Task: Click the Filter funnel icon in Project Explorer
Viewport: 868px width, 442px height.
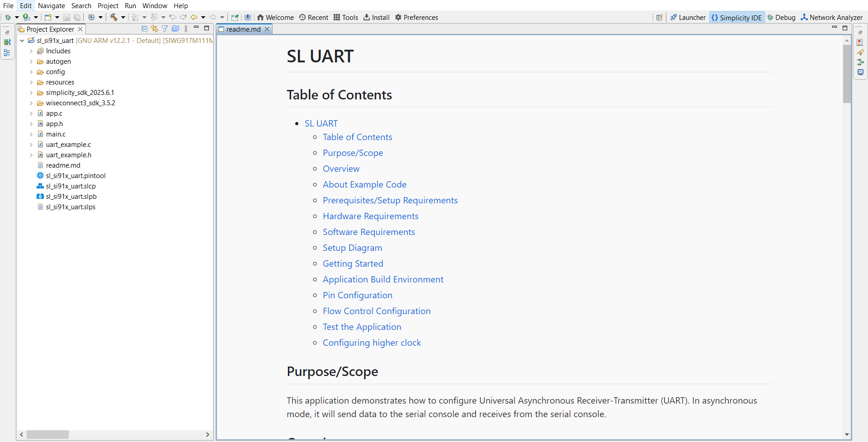Action: [x=165, y=29]
